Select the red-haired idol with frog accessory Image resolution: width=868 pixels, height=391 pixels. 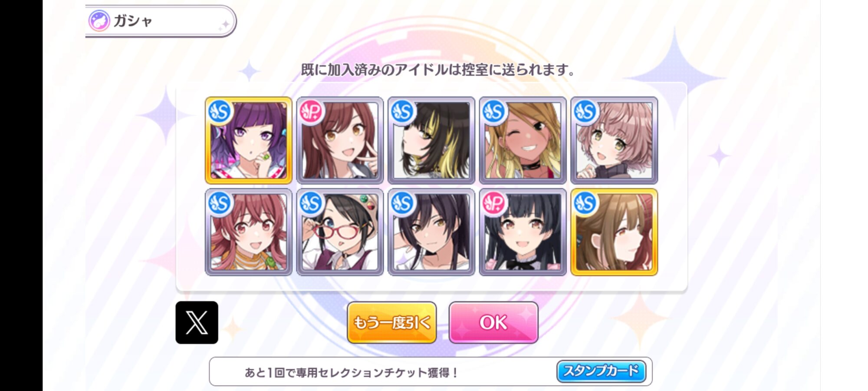[249, 232]
